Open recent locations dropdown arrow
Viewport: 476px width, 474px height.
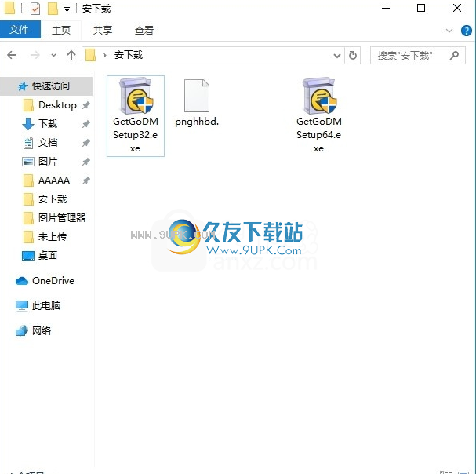(53, 55)
